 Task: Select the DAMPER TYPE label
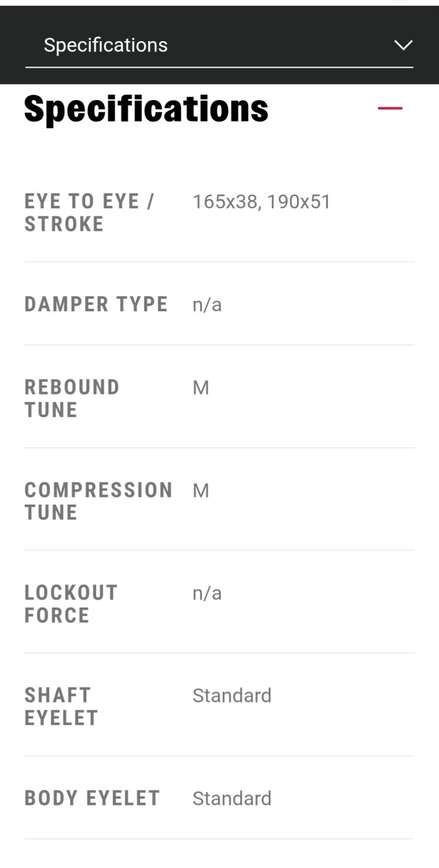[x=96, y=304]
